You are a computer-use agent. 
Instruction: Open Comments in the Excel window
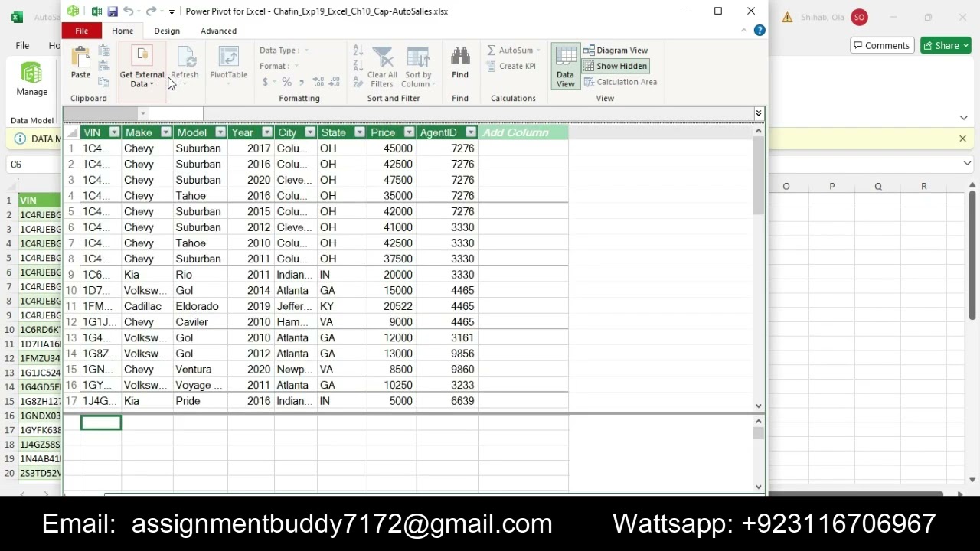pyautogui.click(x=880, y=45)
